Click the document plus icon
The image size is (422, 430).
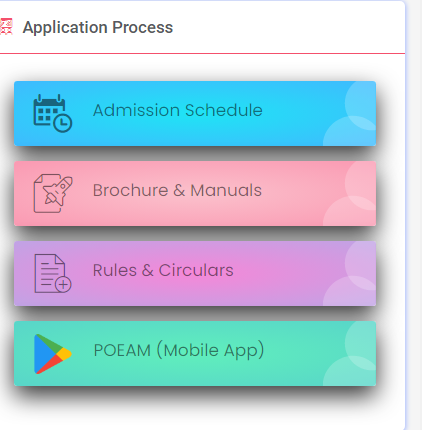[x=53, y=274]
